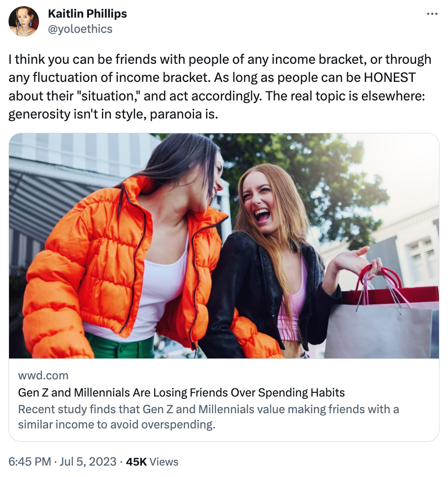Select the line 'generosity isn't in style, paranoia is.'
448x477 pixels.
pos(113,114)
